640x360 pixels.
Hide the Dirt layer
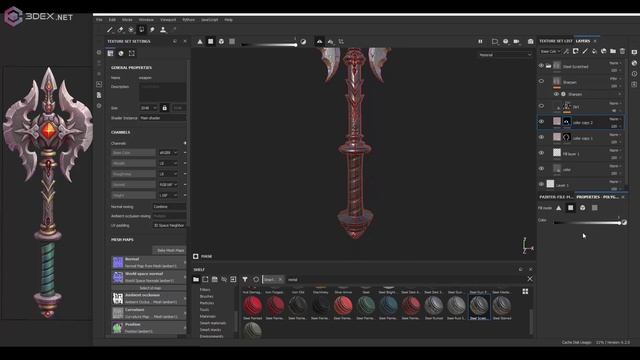point(541,106)
